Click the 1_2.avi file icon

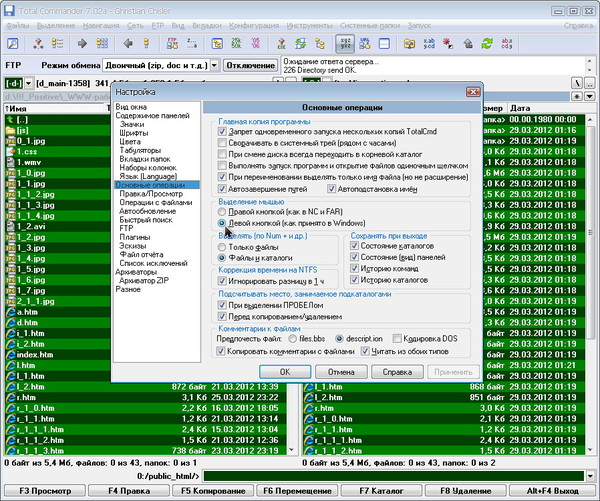(x=10, y=226)
